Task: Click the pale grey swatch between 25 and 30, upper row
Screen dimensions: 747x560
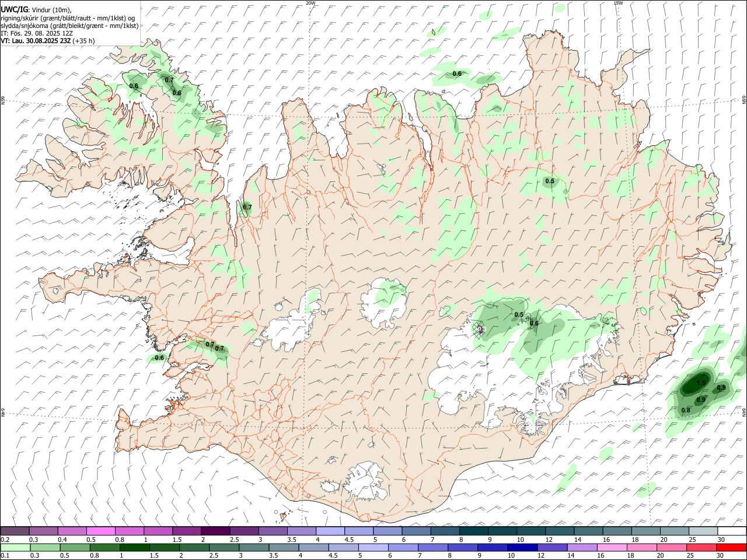Action: 703,531
